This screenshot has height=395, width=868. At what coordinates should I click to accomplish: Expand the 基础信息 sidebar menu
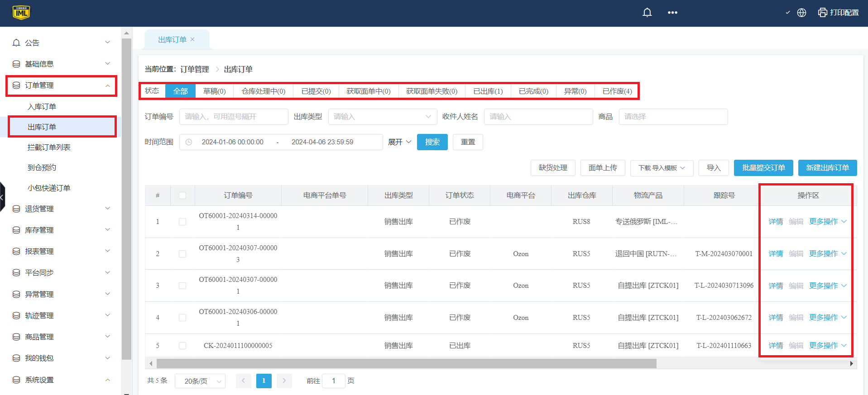(108, 63)
